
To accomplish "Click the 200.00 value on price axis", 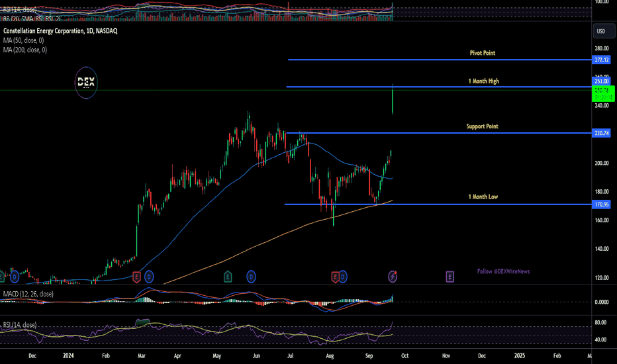I will click(602, 163).
